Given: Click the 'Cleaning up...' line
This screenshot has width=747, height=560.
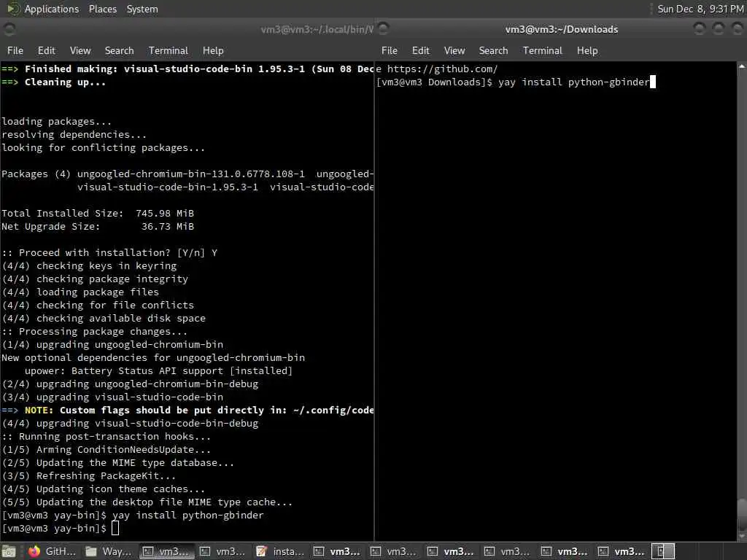Looking at the screenshot, I should pos(53,82).
